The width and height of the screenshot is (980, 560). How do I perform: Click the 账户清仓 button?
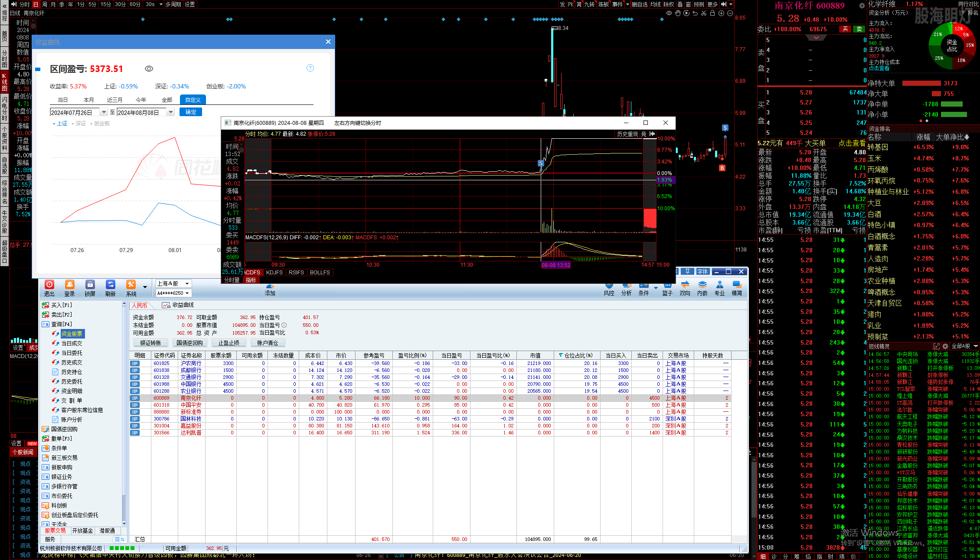pos(268,343)
